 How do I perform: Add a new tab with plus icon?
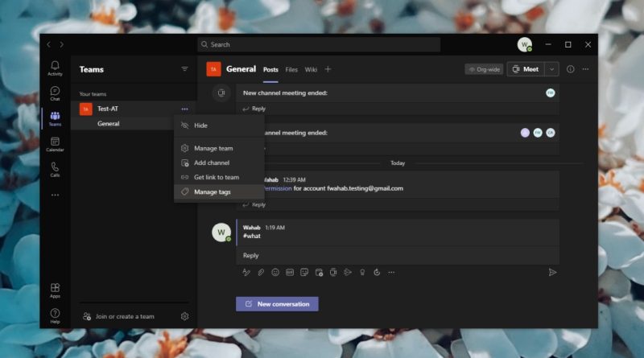tap(328, 69)
